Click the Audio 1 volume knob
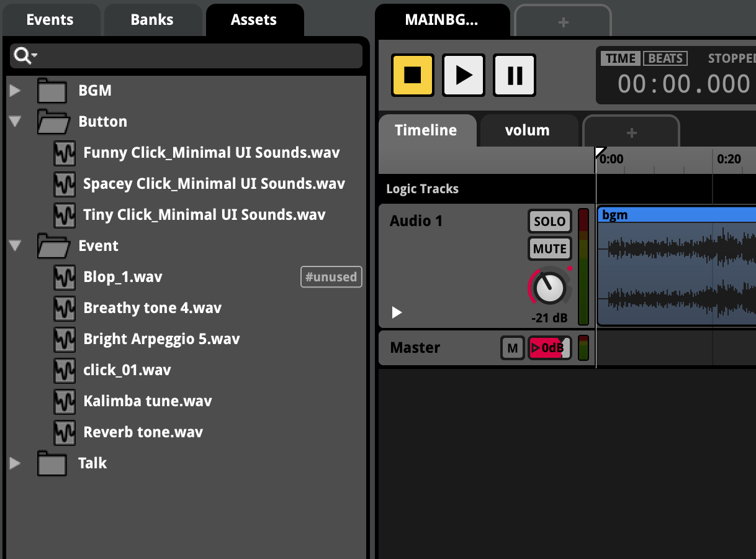The width and height of the screenshot is (756, 559). [550, 288]
